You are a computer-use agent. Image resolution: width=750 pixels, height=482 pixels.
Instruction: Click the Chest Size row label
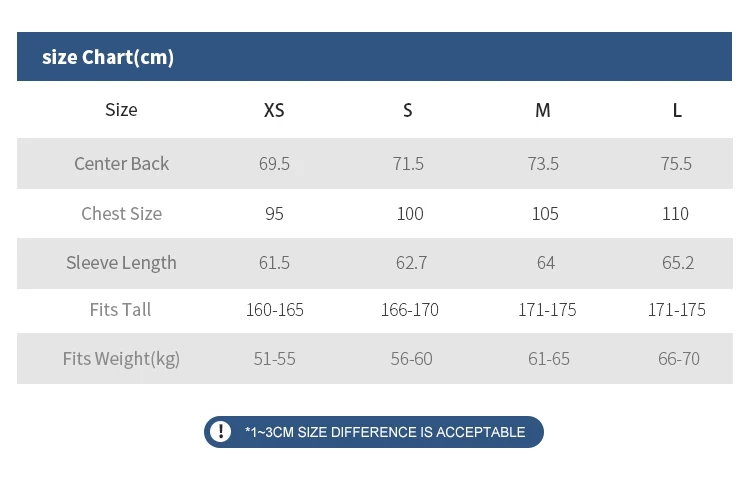(x=121, y=213)
